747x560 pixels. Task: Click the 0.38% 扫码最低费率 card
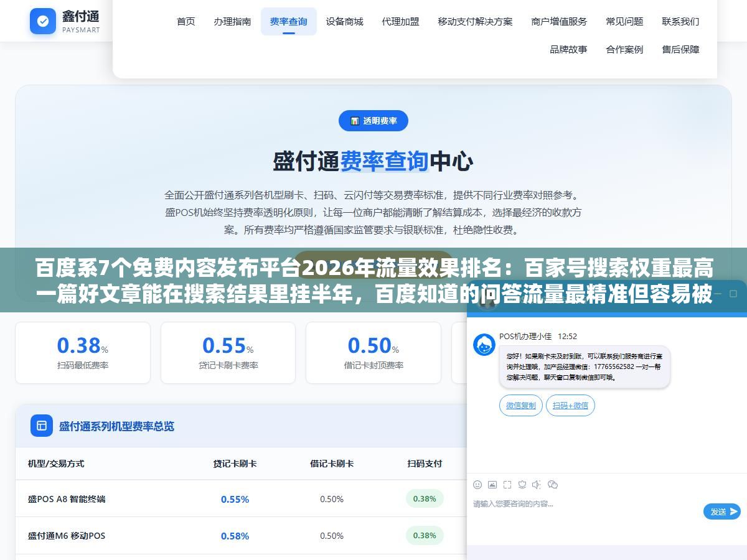coord(83,352)
